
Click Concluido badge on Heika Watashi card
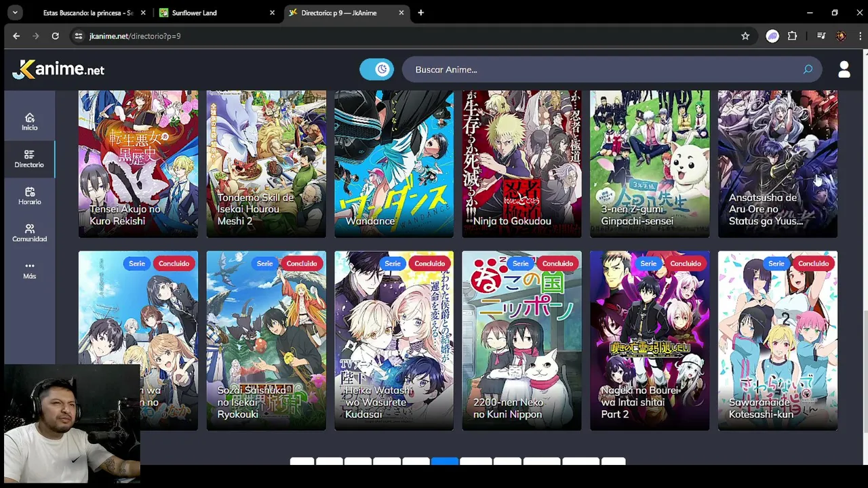[x=429, y=264]
